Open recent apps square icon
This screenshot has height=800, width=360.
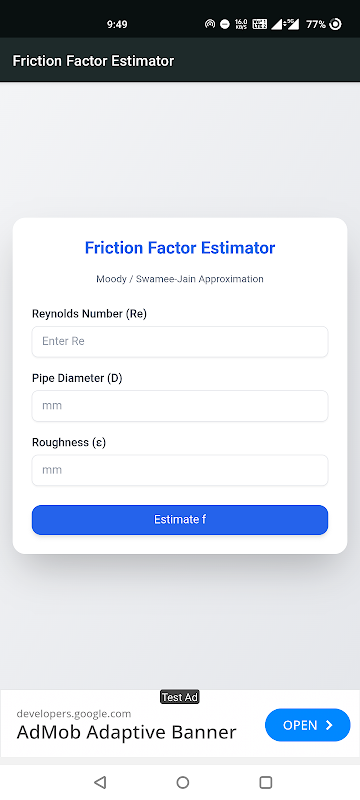pos(265,782)
